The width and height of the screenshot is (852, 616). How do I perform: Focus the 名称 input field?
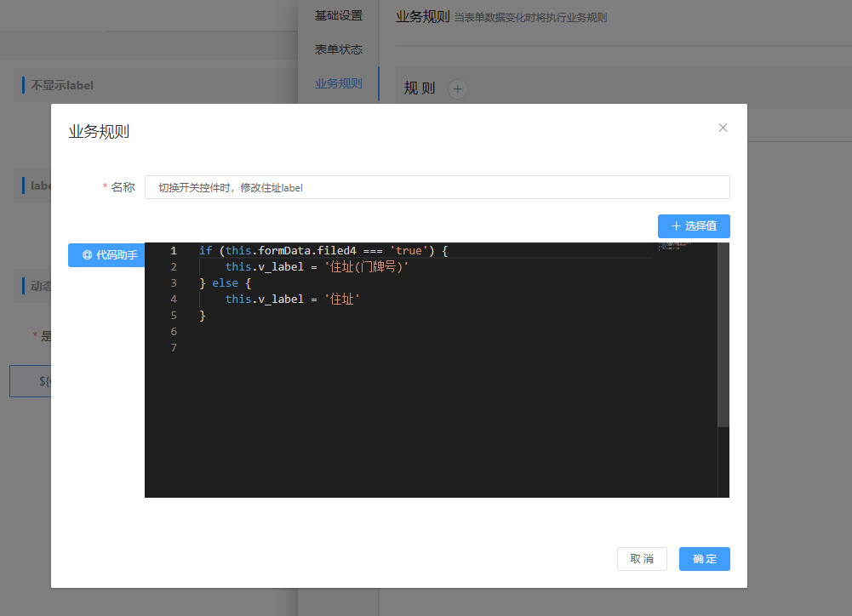coord(437,187)
